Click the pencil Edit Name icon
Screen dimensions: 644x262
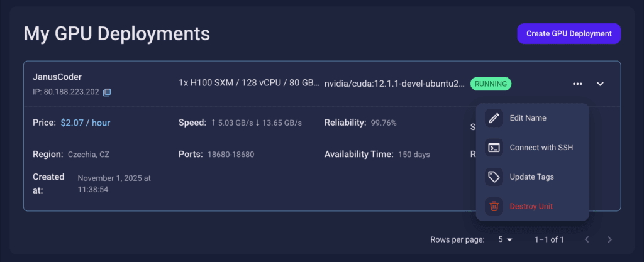pyautogui.click(x=494, y=118)
